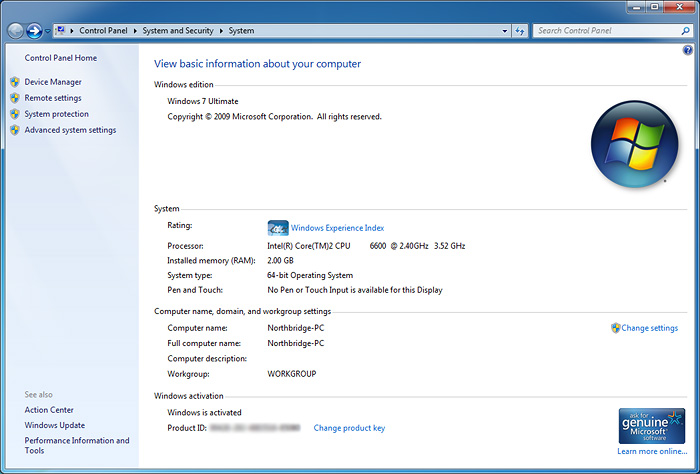Screen dimensions: 700x474
Task: Expand arrow after Control Panel breadcrumb
Action: (x=135, y=31)
